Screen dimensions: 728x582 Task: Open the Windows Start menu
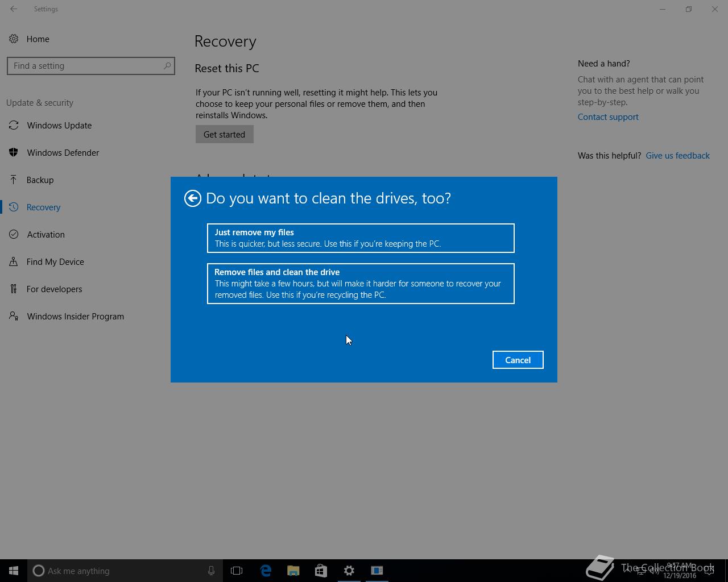14,571
